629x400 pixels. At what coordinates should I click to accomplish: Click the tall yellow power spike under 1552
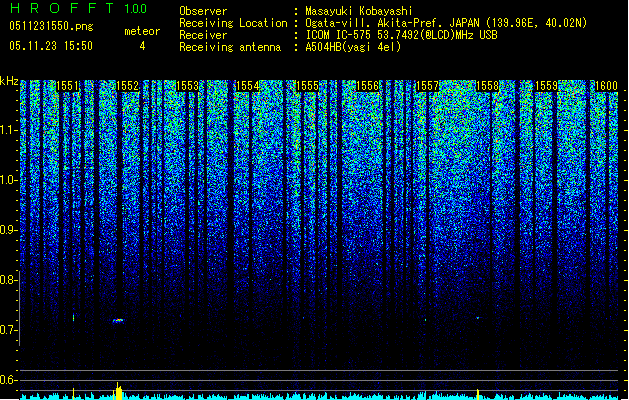[118, 392]
